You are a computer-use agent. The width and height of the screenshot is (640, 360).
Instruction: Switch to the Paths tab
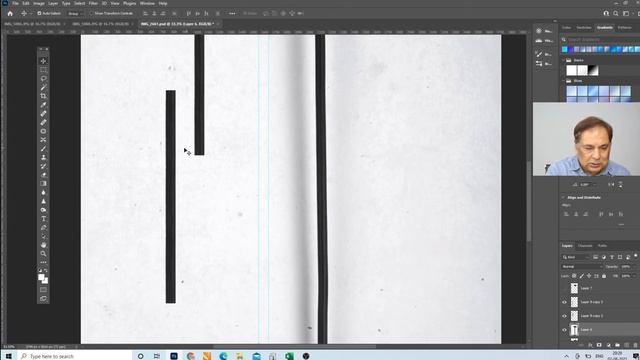[602, 246]
